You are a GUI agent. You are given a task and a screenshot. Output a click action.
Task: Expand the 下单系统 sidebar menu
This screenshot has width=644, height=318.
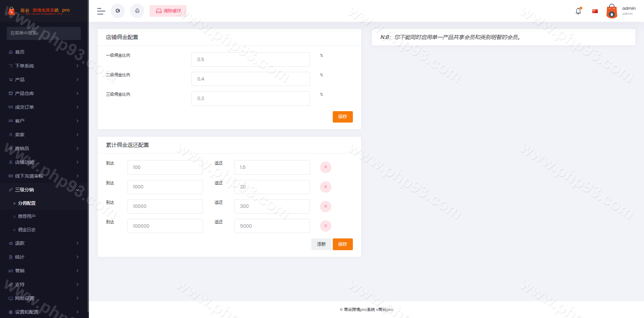(x=44, y=66)
